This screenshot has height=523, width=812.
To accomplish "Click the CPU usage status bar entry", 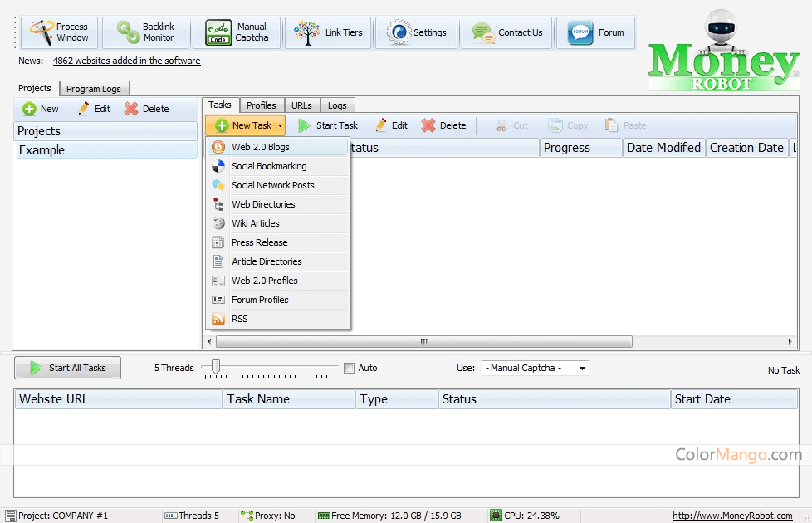I will [525, 516].
